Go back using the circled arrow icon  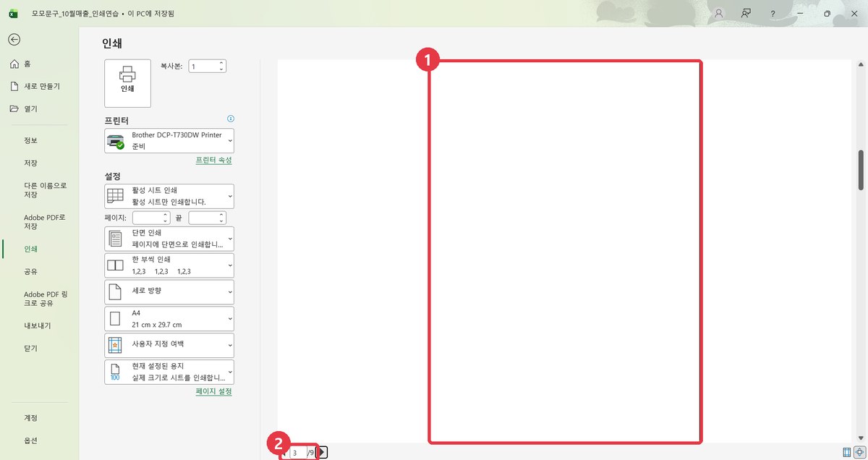point(14,40)
